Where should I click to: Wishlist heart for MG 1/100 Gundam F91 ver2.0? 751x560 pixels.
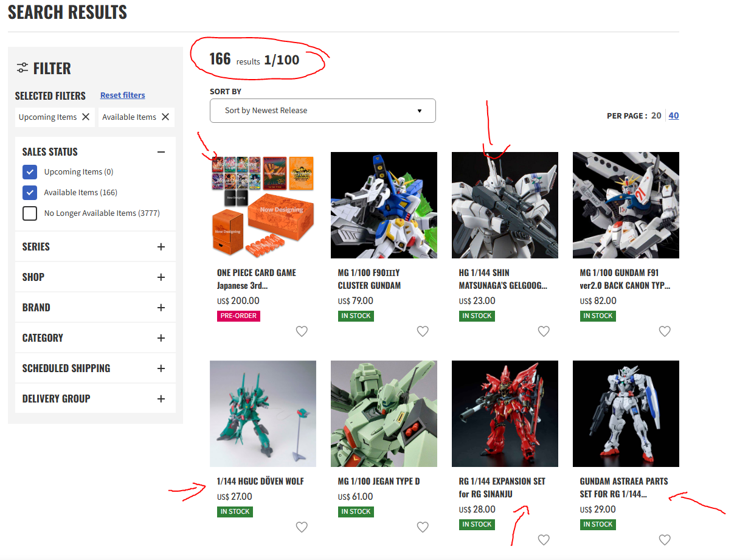665,331
